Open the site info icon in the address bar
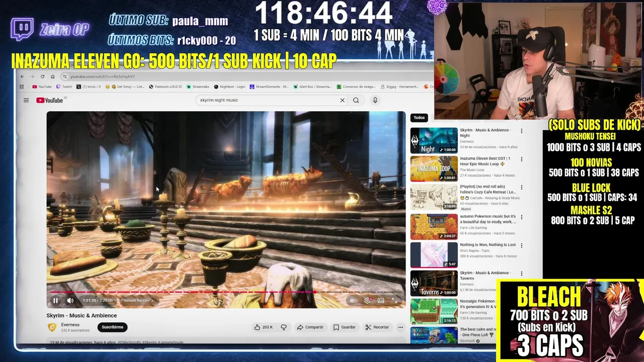Viewport: 644px width, 362px height. [x=64, y=76]
